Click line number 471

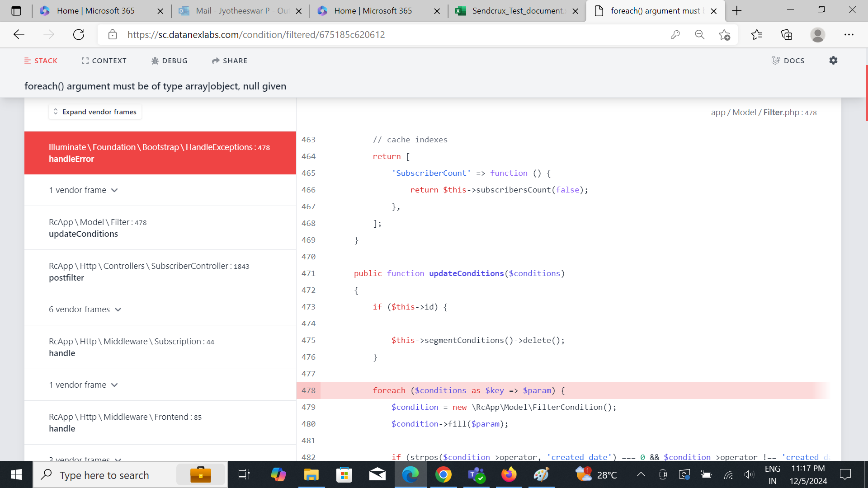(x=308, y=273)
